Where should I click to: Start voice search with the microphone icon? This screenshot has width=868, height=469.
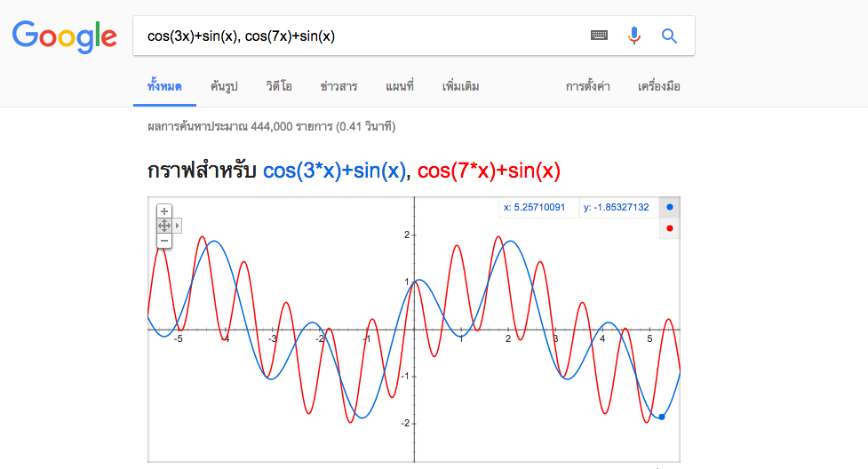634,36
